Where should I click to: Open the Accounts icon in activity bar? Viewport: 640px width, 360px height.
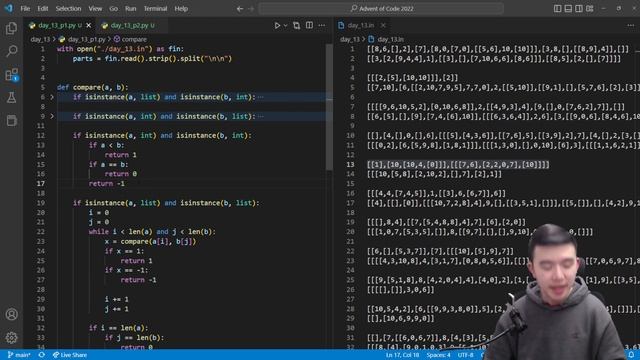tap(11, 314)
